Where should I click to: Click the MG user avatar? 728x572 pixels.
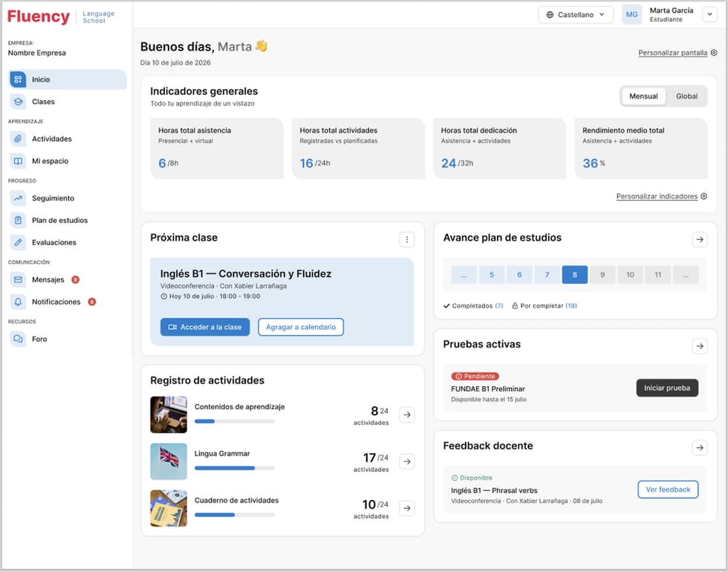pos(632,14)
